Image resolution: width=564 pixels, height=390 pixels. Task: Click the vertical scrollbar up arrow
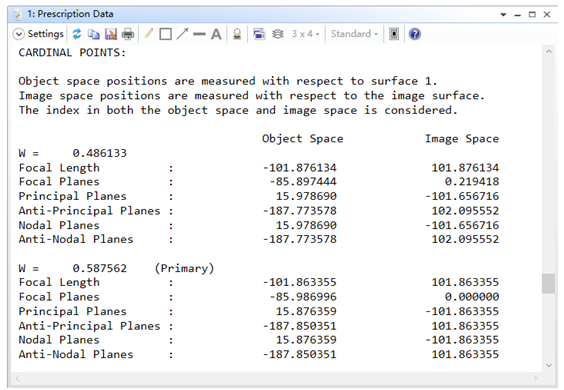549,51
